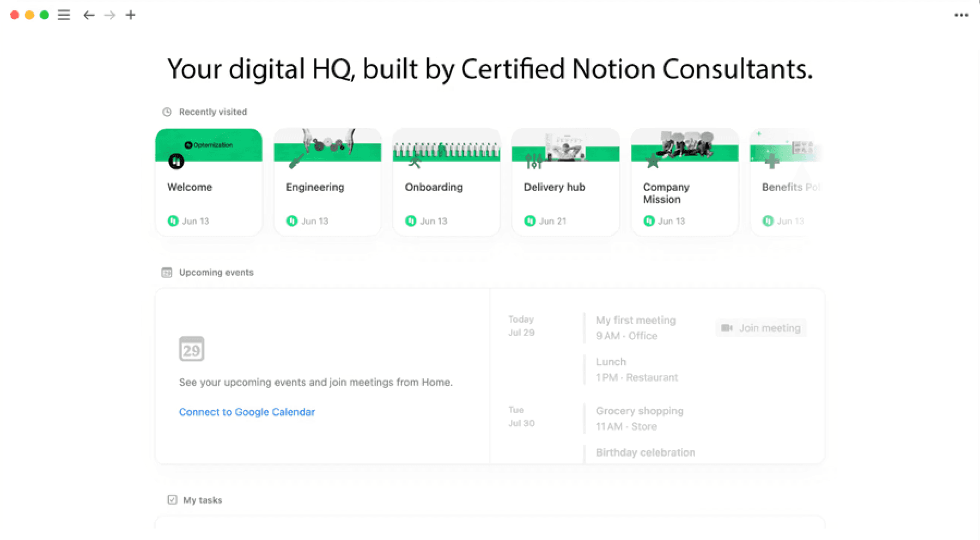
Task: Click the Company Mission star icon
Action: (653, 161)
